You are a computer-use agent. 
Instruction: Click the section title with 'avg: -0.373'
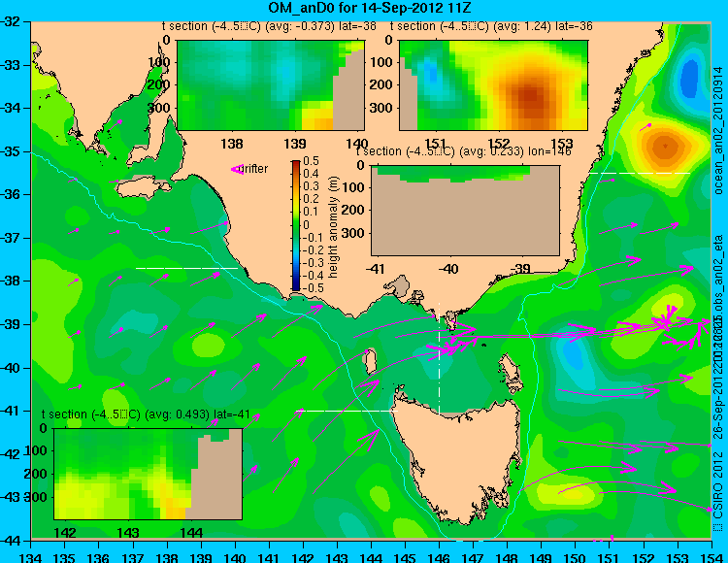pos(269,26)
